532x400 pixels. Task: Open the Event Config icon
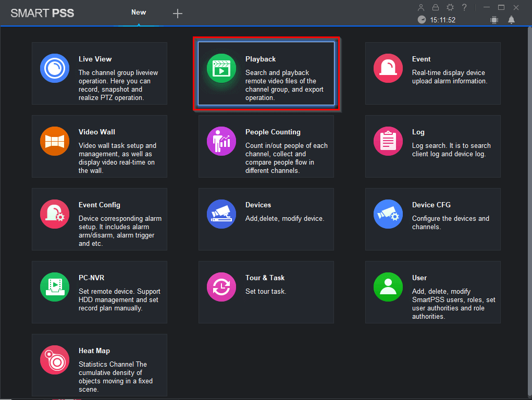coord(55,214)
